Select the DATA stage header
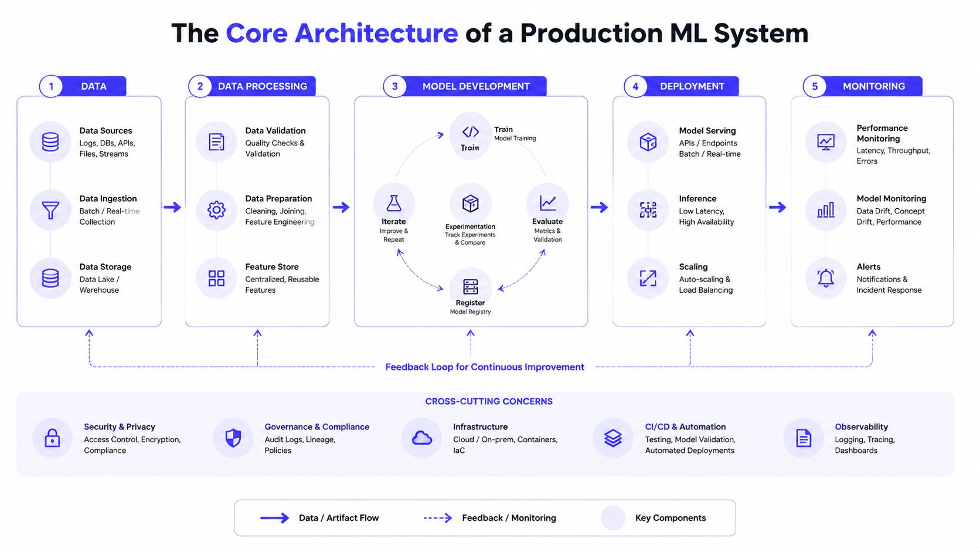The height and width of the screenshot is (552, 980). tap(83, 86)
